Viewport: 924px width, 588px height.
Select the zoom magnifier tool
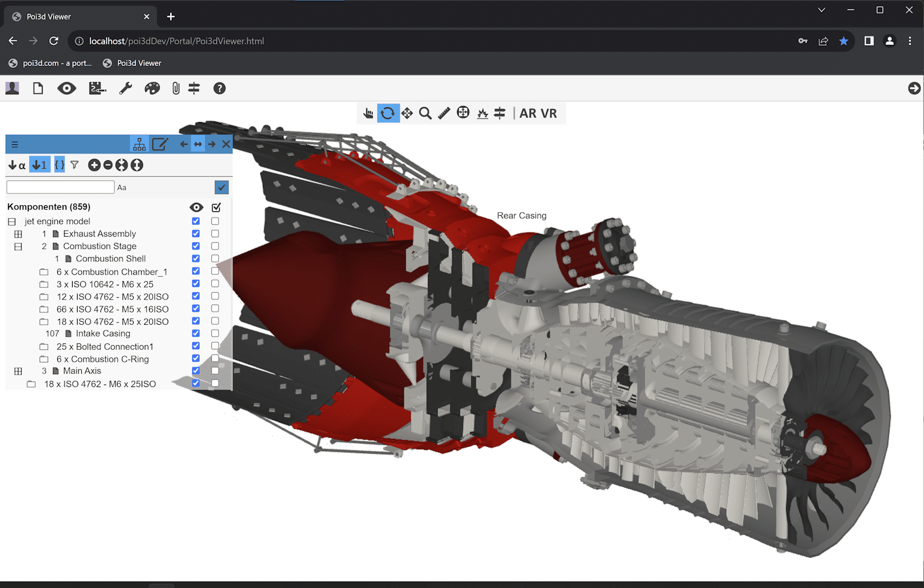[425, 113]
